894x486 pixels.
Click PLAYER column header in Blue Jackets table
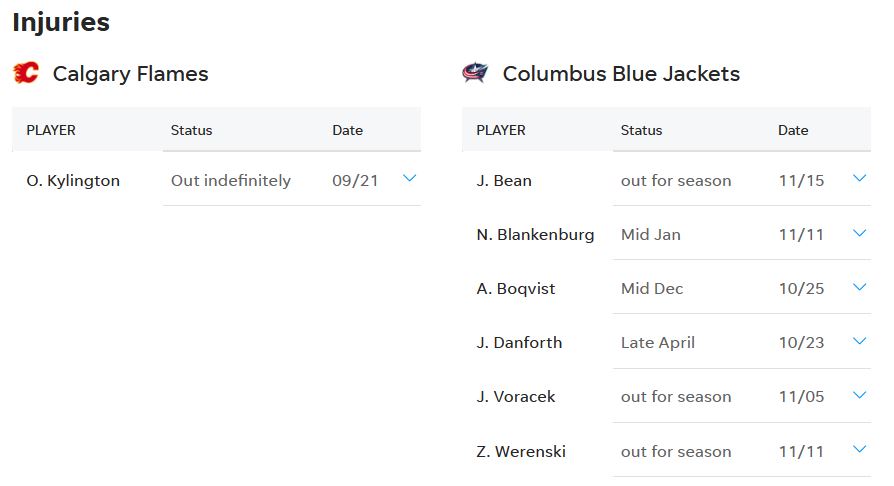pos(501,130)
